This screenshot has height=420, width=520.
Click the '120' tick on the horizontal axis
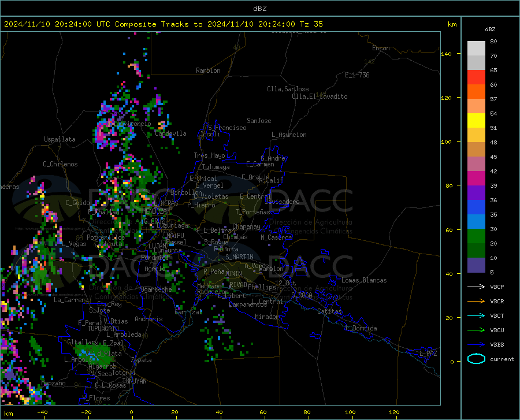tap(394, 412)
